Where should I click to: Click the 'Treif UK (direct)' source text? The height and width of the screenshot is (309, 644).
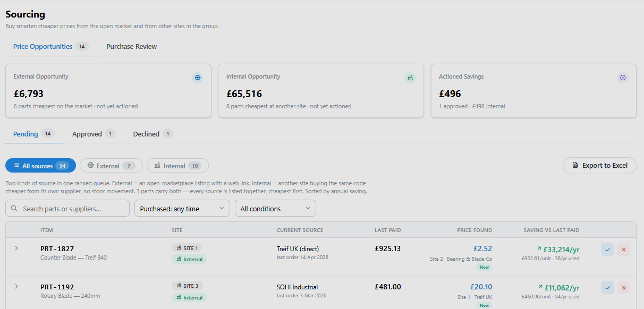pos(298,248)
